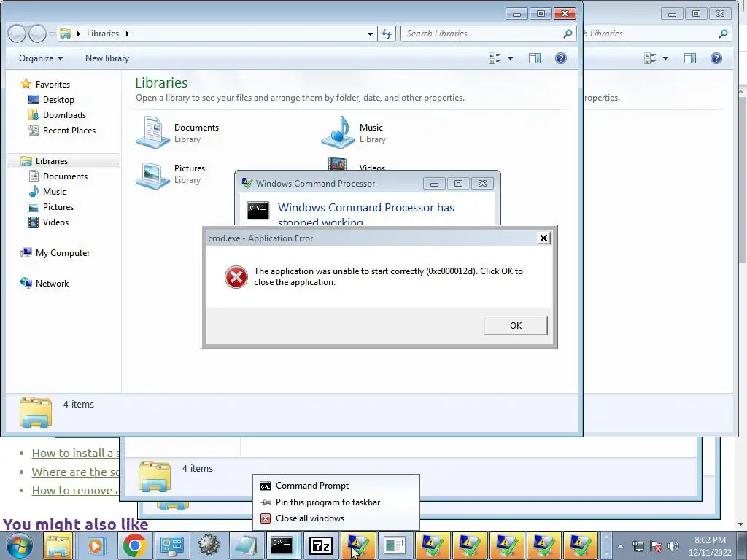Click the cmd icon in Windows Command Processor dialog
The image size is (747, 560).
tap(258, 210)
